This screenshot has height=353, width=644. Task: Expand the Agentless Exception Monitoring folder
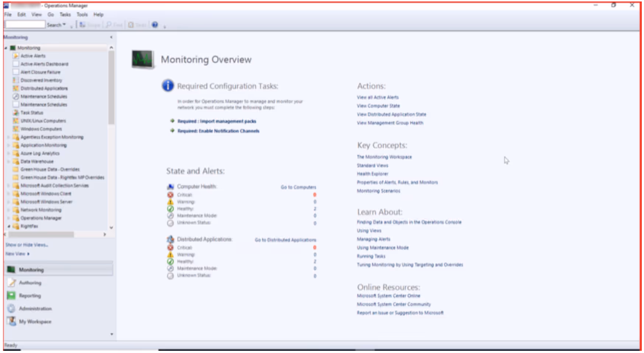coord(9,137)
